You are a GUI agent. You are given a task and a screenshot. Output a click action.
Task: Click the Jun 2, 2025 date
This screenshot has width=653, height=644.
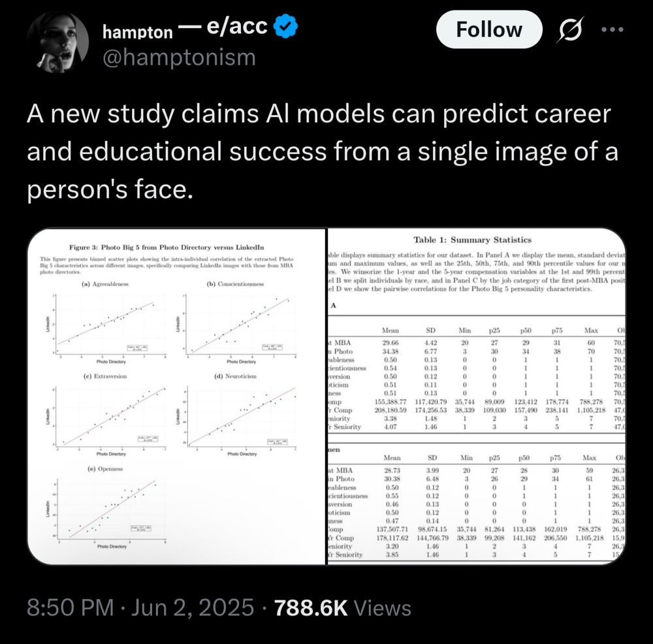pos(193,607)
